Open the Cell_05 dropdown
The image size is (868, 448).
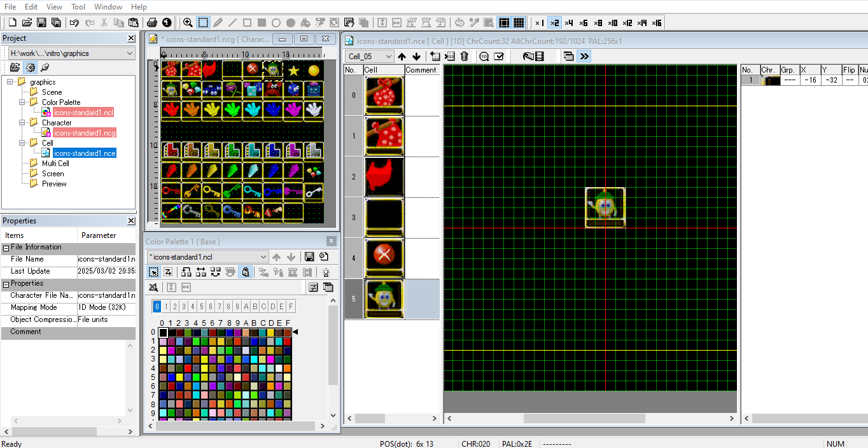[370, 57]
